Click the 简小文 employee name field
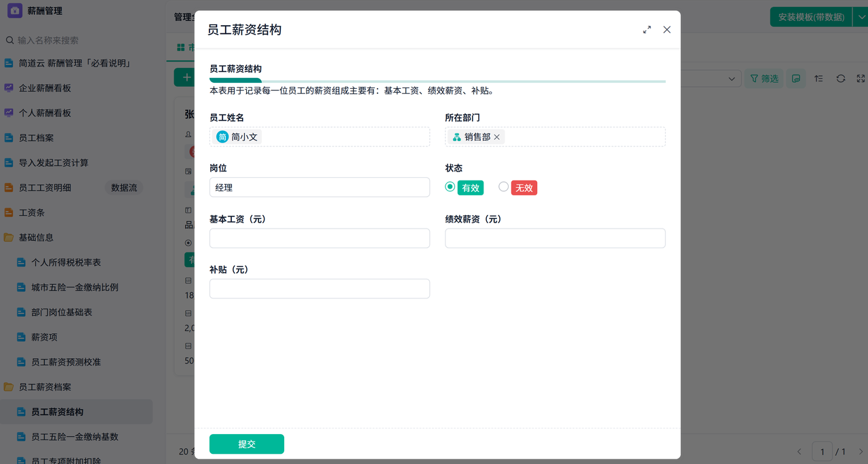868x464 pixels. [319, 137]
